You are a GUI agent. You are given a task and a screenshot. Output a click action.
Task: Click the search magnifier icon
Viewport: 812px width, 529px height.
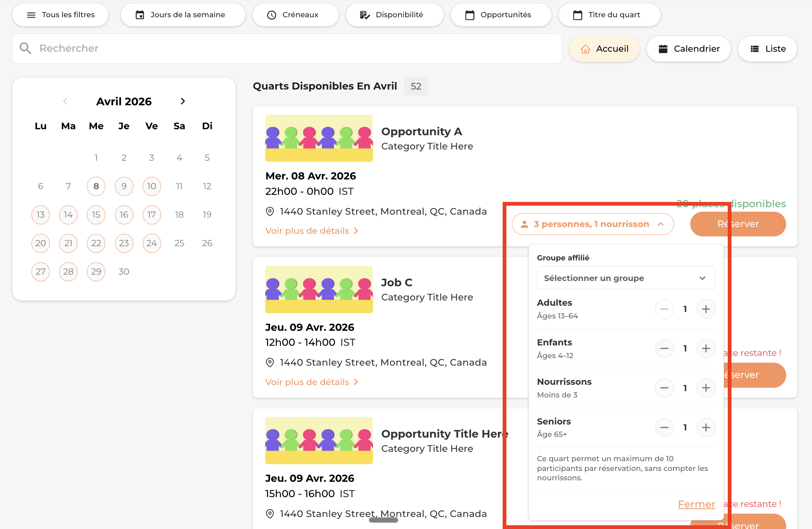(25, 48)
